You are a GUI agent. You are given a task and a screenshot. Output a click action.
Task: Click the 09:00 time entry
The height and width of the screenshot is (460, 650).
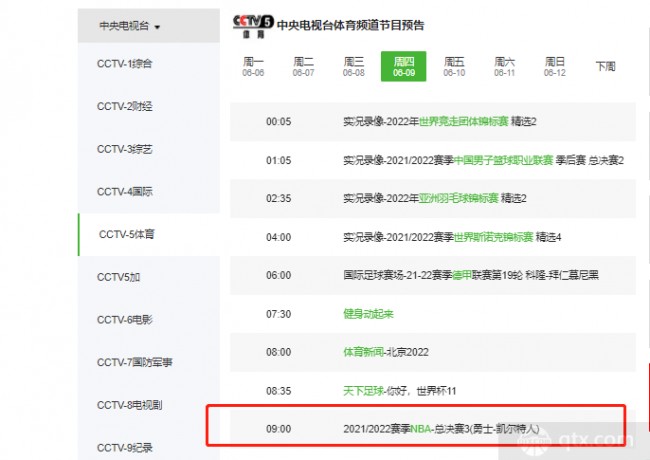click(279, 429)
